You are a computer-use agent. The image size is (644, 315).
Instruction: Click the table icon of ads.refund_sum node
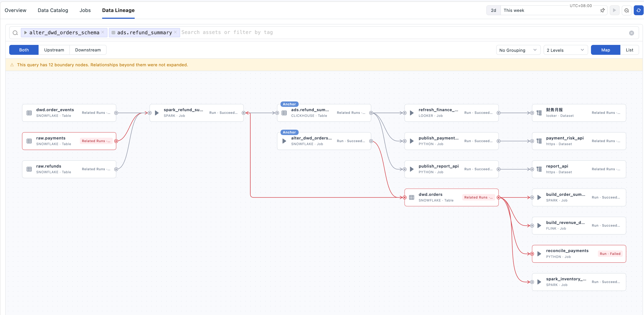coord(284,113)
